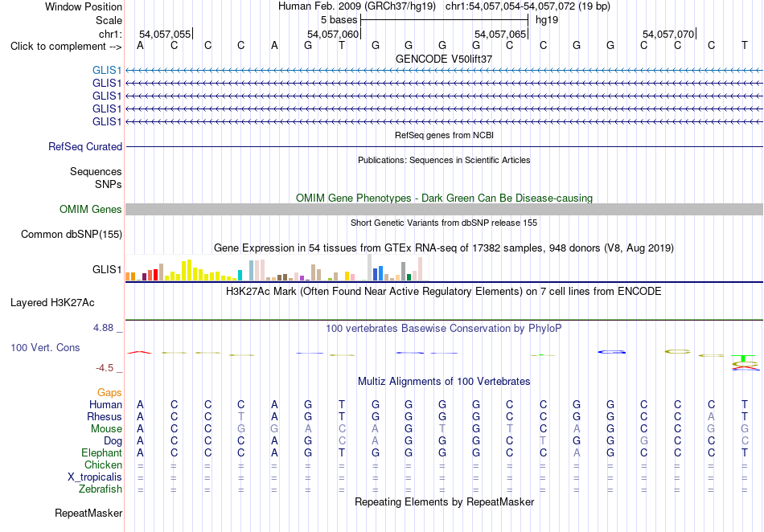Click the gray OMIM Genes item bar
Screen dimensions: 764x532
coord(444,209)
